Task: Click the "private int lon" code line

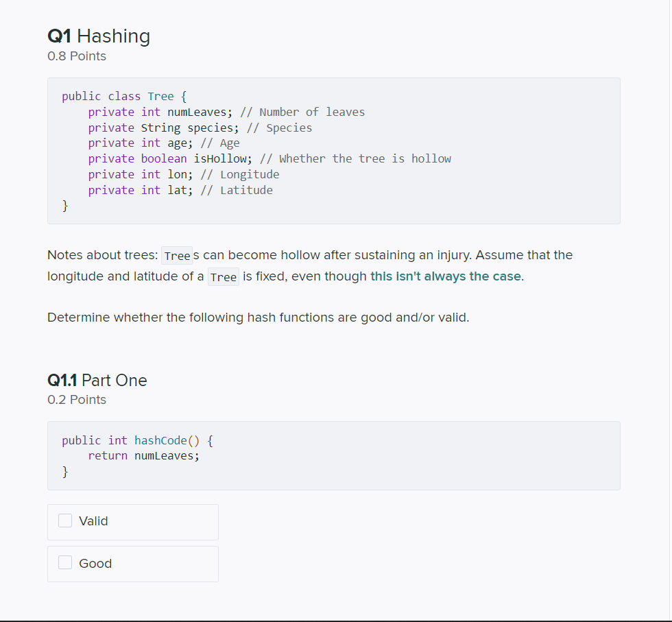Action: click(x=183, y=175)
